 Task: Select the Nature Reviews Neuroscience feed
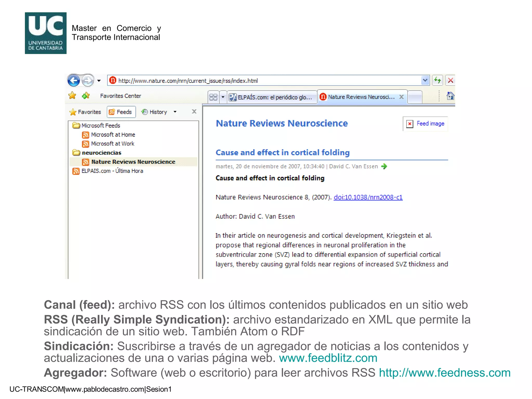tap(133, 162)
